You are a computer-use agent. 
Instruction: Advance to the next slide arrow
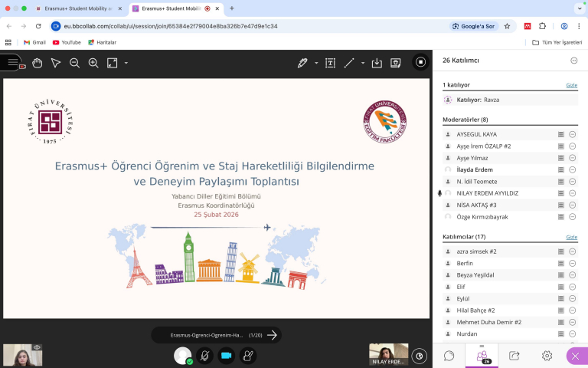coord(272,335)
